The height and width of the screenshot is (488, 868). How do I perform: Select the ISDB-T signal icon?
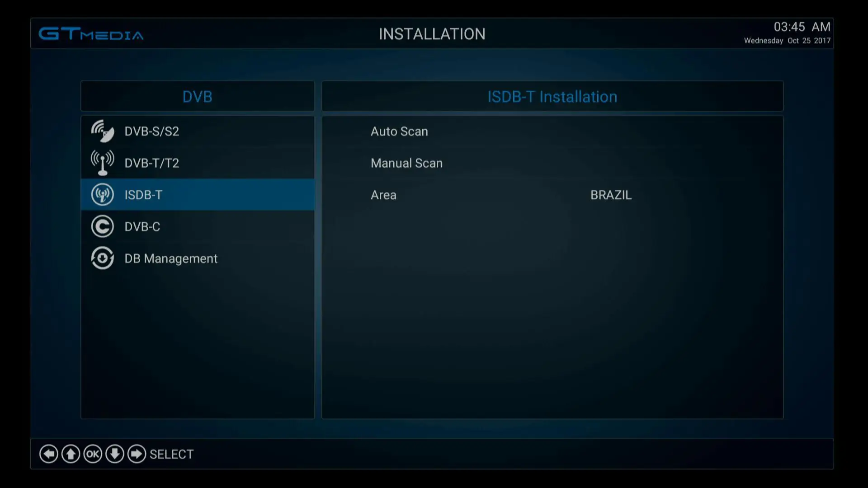click(101, 194)
